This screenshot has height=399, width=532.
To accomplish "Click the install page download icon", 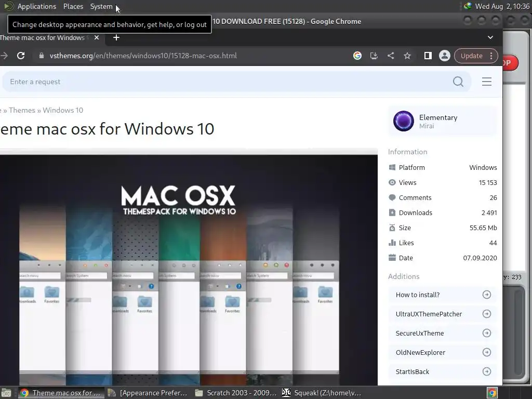I will [374, 56].
